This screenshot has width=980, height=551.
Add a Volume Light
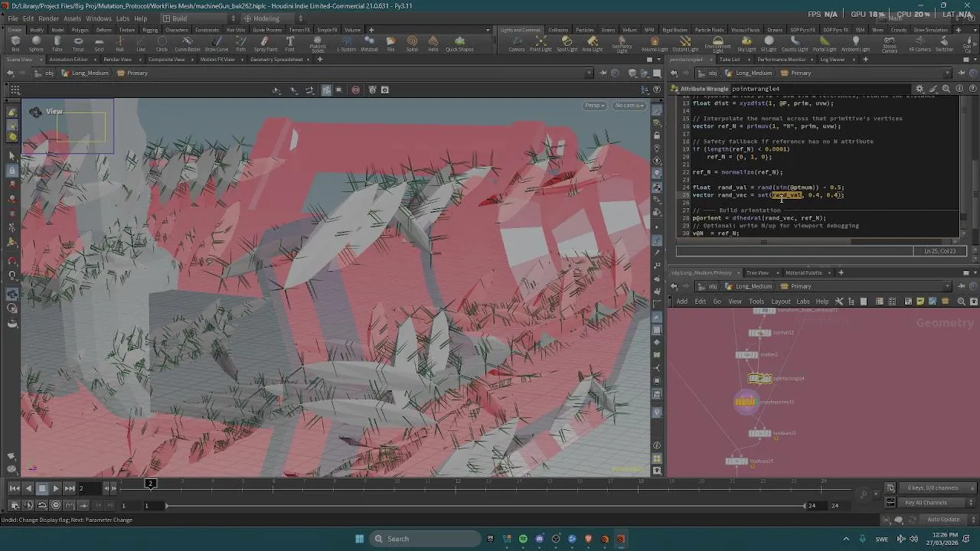[x=655, y=44]
